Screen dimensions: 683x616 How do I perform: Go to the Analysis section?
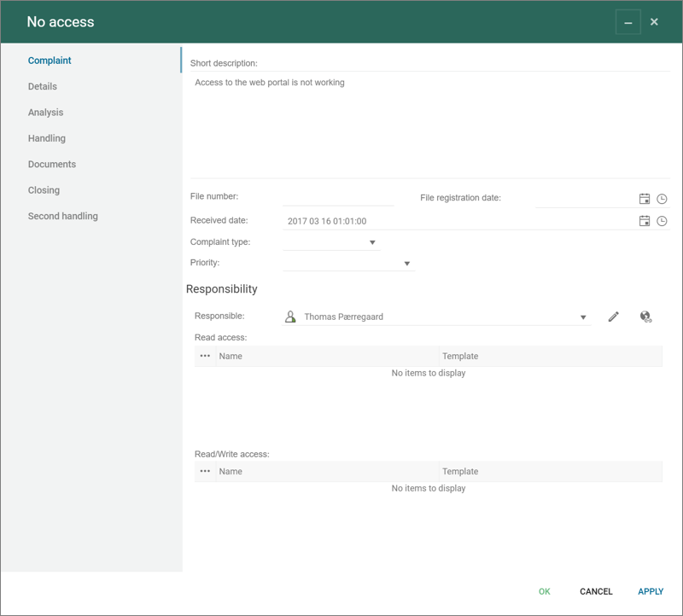[x=45, y=113]
